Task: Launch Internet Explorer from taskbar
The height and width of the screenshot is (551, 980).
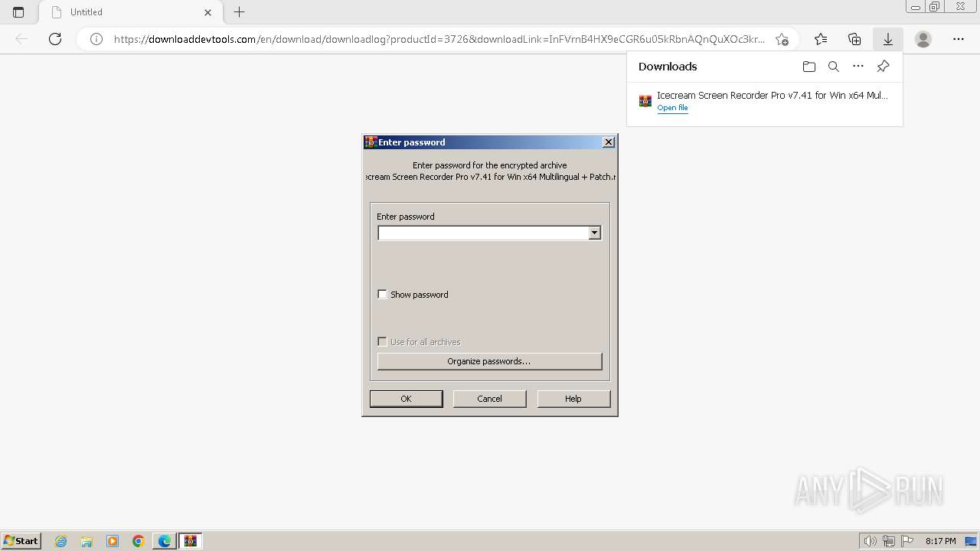Action: (61, 541)
